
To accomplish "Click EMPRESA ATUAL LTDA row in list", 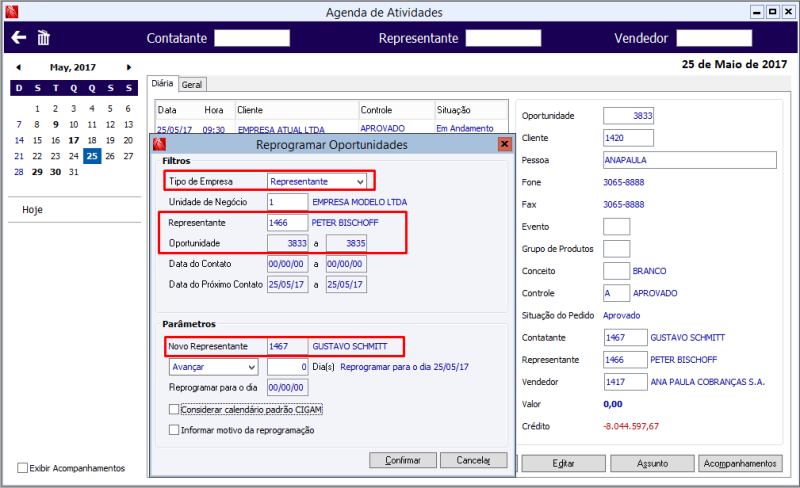I will click(332, 129).
